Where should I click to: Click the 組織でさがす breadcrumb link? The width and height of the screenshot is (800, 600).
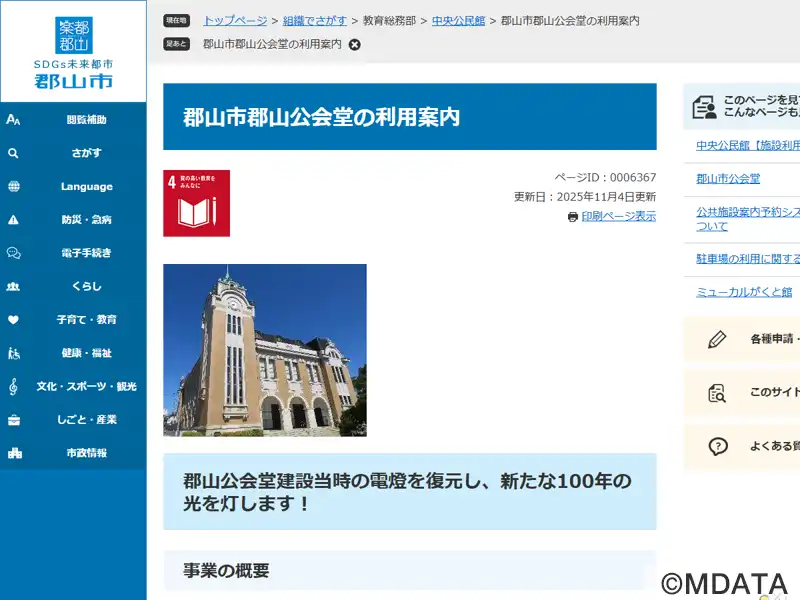tap(315, 20)
